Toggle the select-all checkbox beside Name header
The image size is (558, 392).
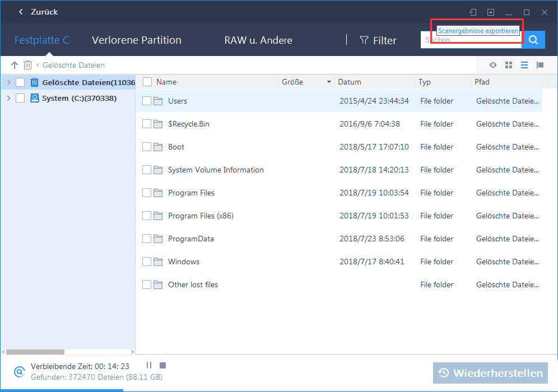pyautogui.click(x=147, y=82)
